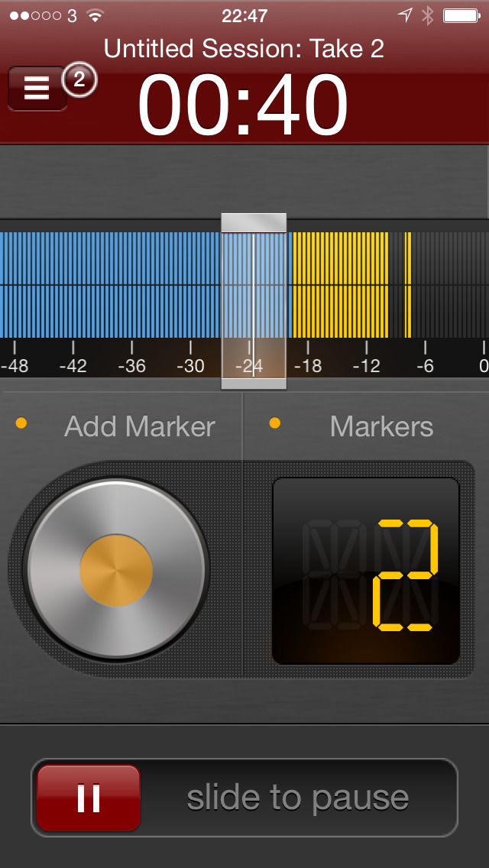This screenshot has width=489, height=868.
Task: Tap the blue level meter section
Action: pyautogui.click(x=107, y=285)
